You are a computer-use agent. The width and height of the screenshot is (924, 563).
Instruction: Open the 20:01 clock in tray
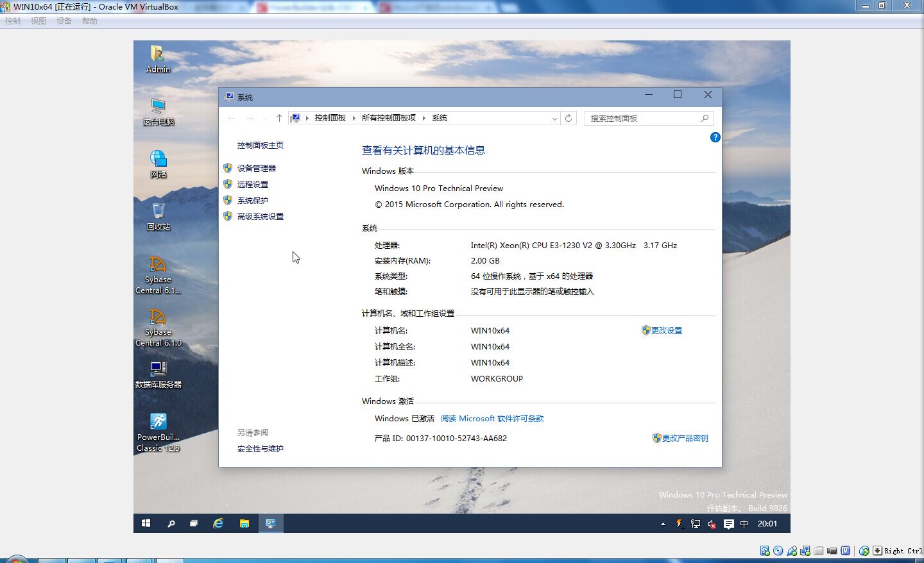(767, 524)
